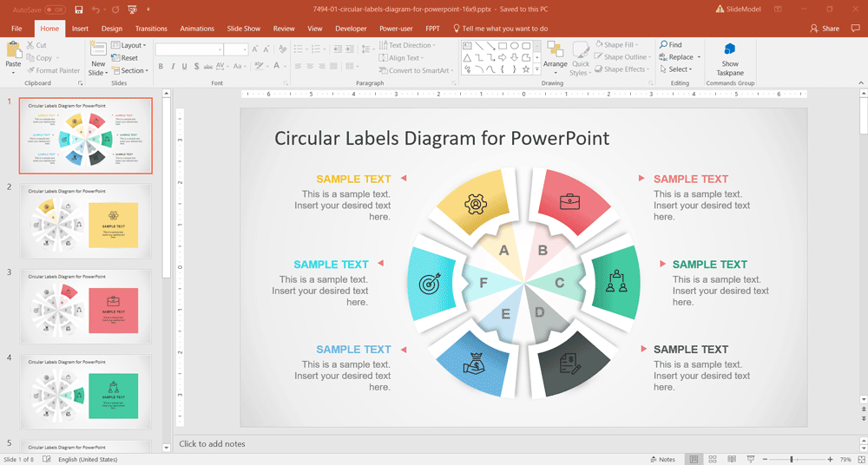
Task: Select slide 2 thumbnail
Action: 85,221
